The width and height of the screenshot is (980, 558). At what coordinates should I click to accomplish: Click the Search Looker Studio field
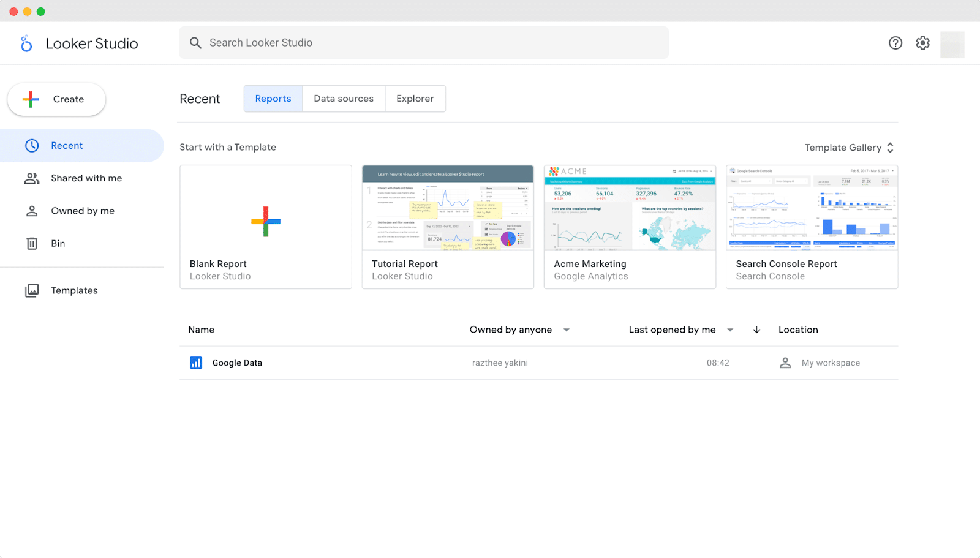[424, 43]
